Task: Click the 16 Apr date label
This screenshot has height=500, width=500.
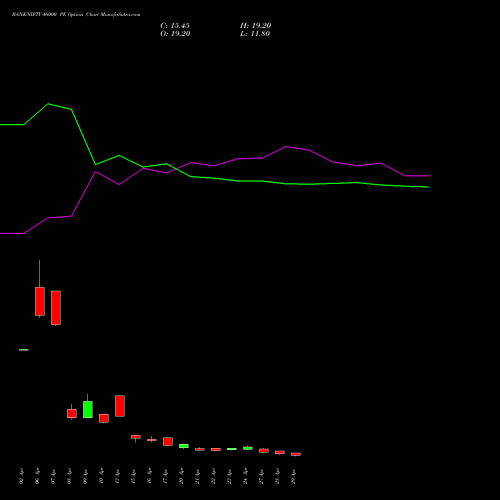Action: click(x=149, y=477)
